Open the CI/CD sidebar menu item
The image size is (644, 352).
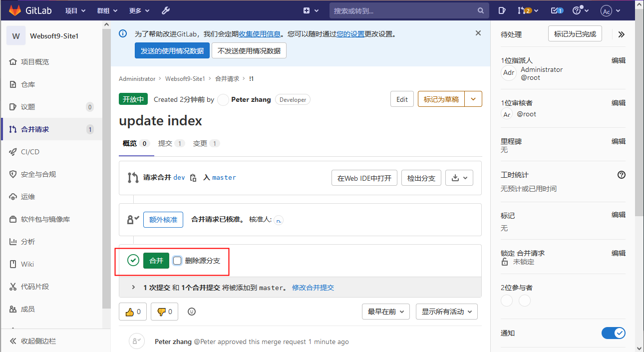point(30,152)
